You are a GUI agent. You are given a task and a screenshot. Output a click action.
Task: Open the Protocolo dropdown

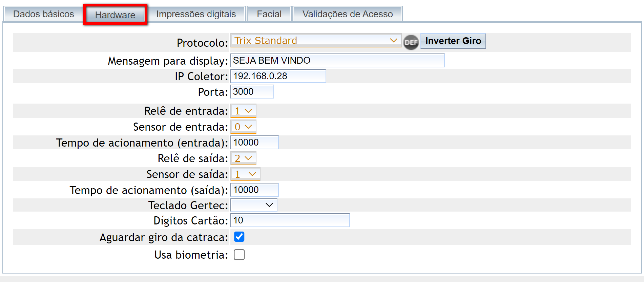click(315, 41)
